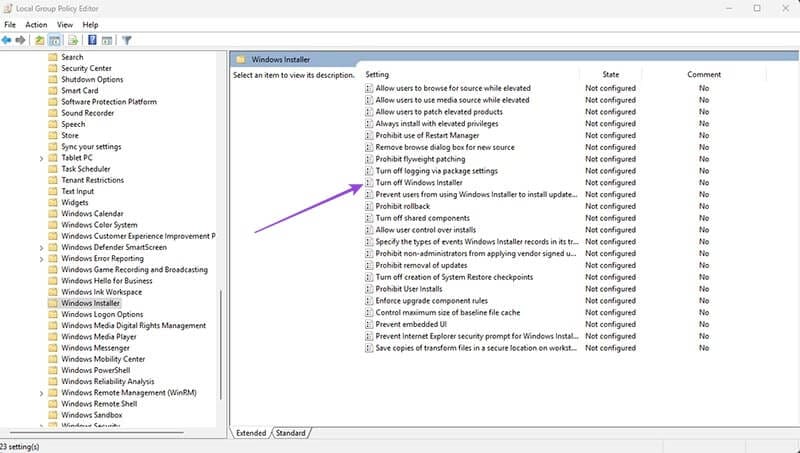Switch to the Standard tab
The height and width of the screenshot is (453, 800).
[x=290, y=433]
